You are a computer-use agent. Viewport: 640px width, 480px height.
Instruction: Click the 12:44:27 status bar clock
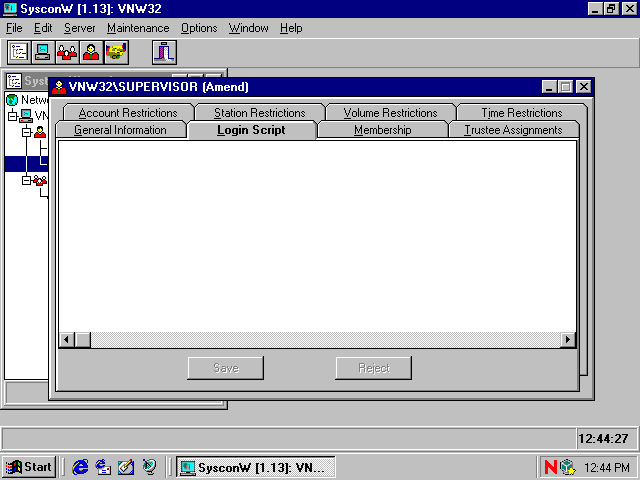pyautogui.click(x=603, y=439)
